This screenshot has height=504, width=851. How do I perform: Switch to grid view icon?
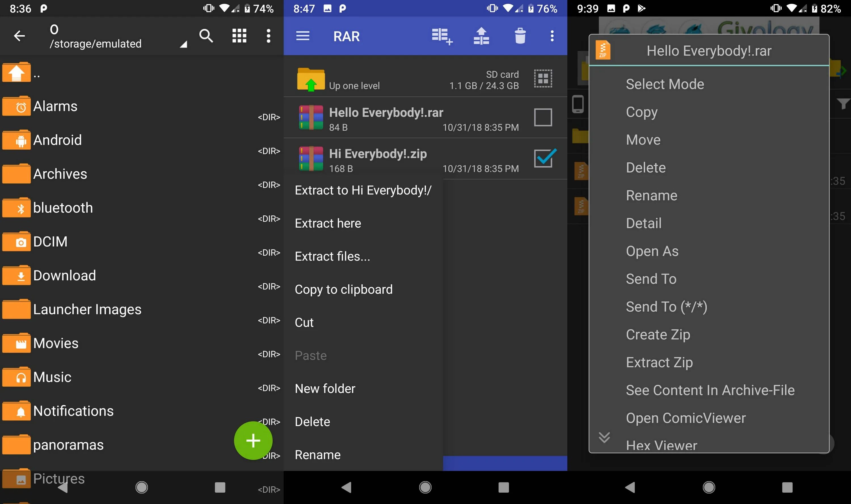coord(239,36)
